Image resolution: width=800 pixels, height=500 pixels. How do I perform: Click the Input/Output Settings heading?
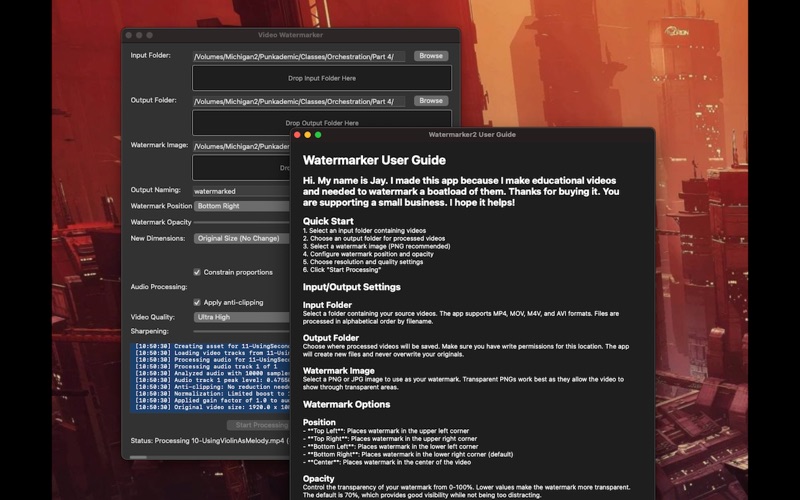[x=352, y=287]
